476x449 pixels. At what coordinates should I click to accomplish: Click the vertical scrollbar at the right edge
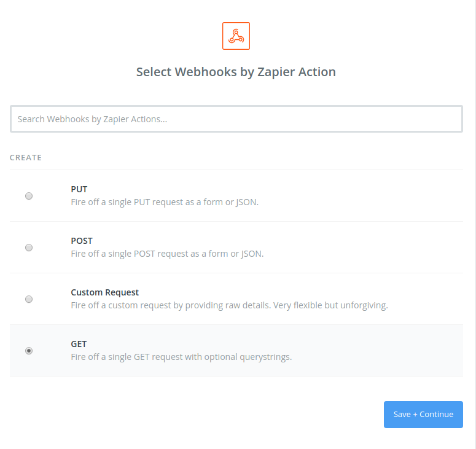[x=474, y=225]
